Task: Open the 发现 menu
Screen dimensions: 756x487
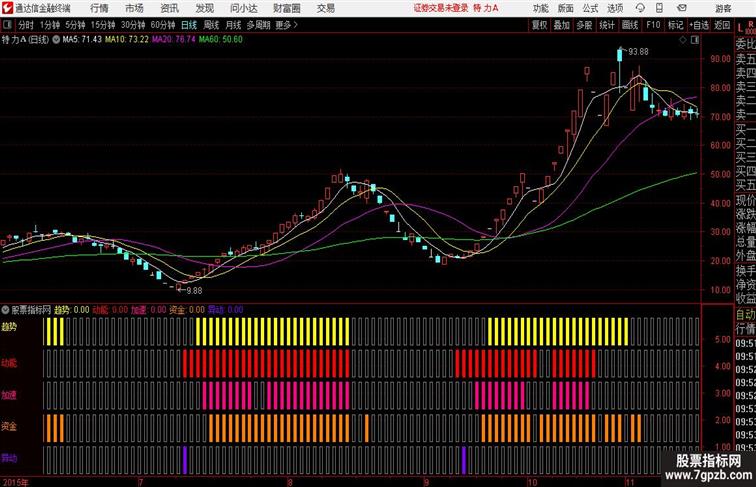Action: [204, 8]
